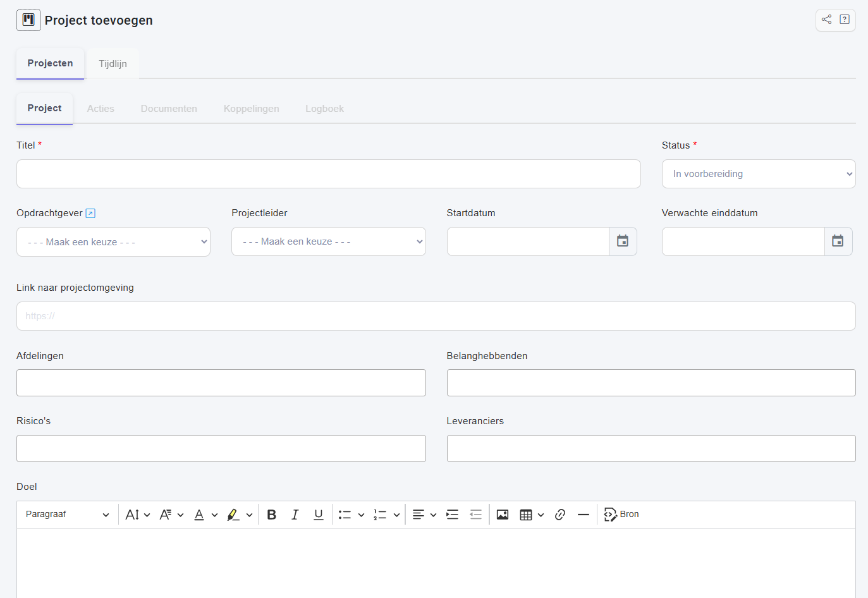Click the Belanghebbenden input field
Image resolution: width=868 pixels, height=598 pixels.
point(651,383)
